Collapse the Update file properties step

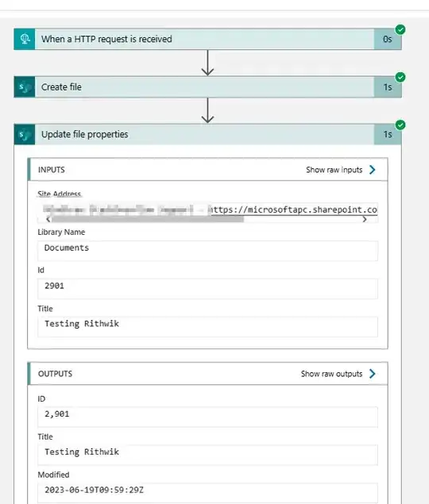[207, 134]
